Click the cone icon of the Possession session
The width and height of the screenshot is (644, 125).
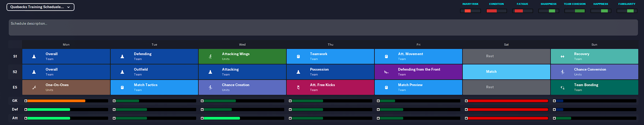pyautogui.click(x=298, y=72)
